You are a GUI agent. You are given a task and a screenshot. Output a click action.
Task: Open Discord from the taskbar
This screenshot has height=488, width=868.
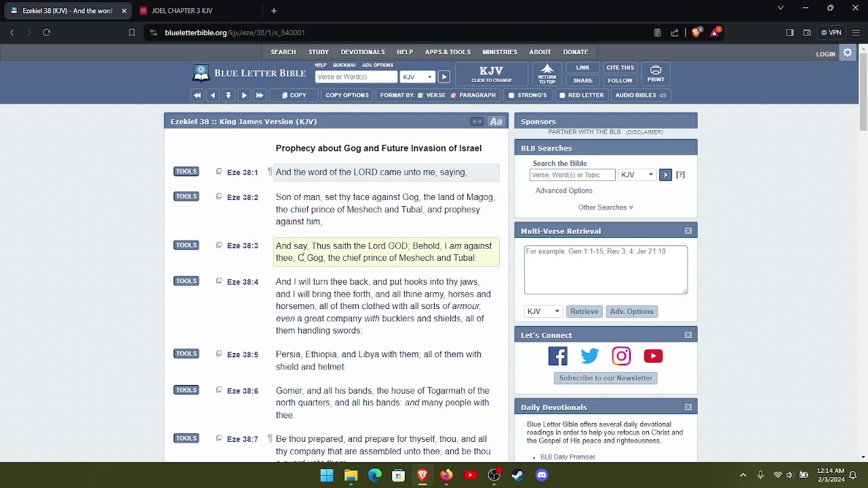pos(542,475)
